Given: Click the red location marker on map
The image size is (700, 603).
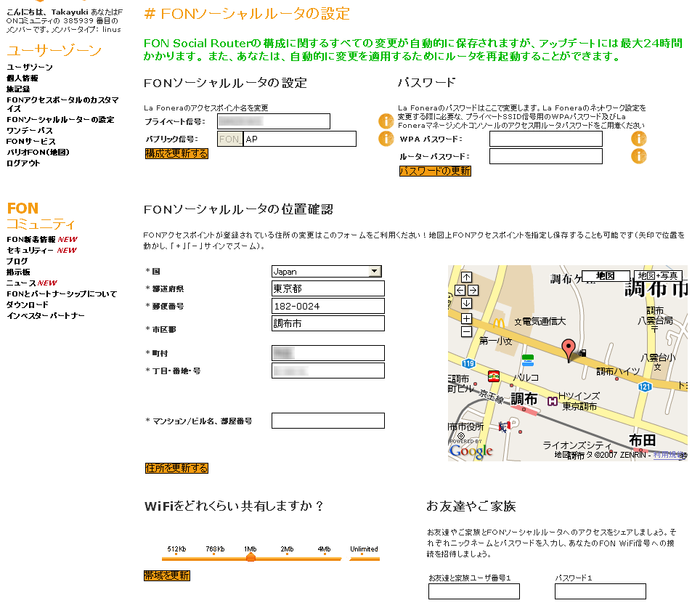Looking at the screenshot, I should (x=568, y=349).
